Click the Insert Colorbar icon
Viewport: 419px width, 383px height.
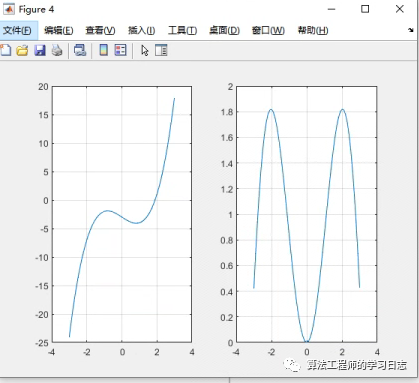click(x=104, y=50)
